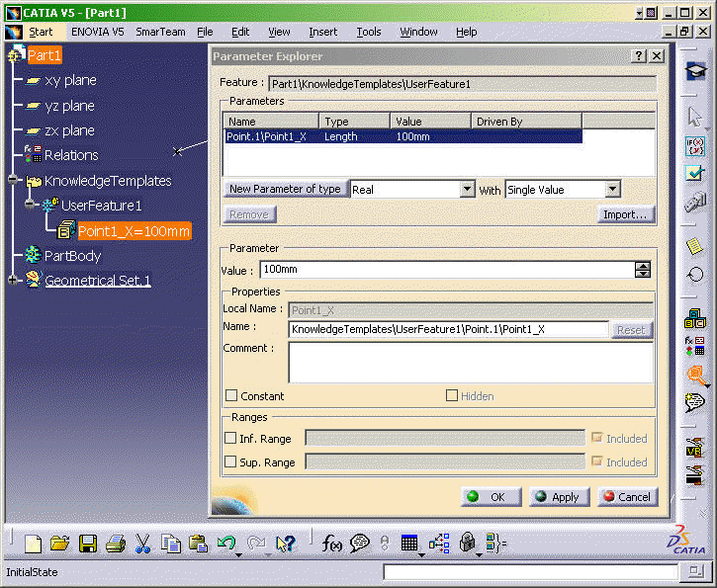Select Point1_X=100mm in the tree
This screenshot has height=588, width=717.
pyautogui.click(x=134, y=231)
